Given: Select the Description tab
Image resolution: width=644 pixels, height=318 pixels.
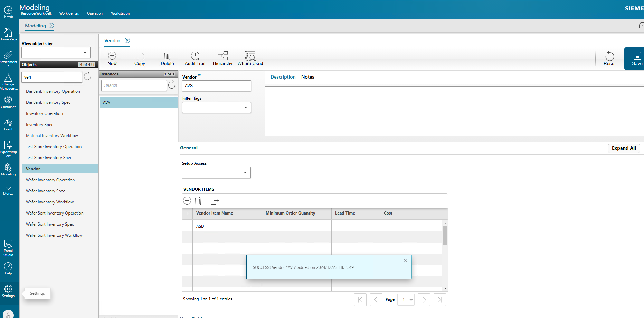Looking at the screenshot, I should tap(283, 77).
